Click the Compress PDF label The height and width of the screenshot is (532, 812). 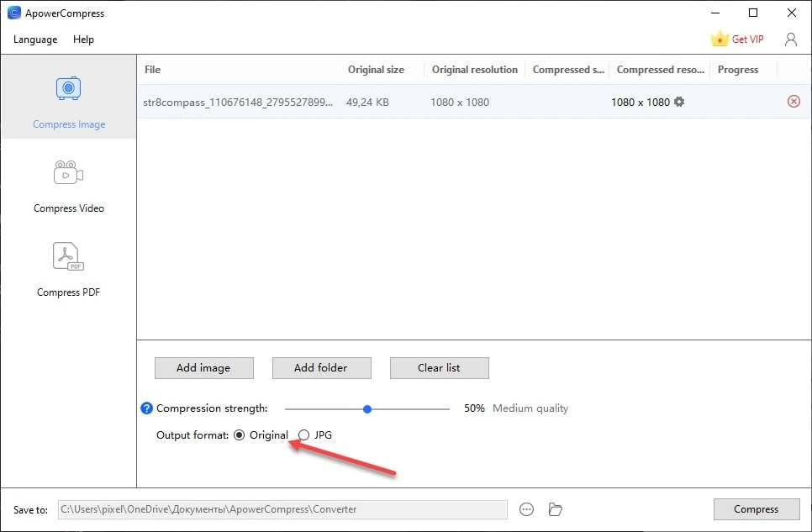coord(68,292)
